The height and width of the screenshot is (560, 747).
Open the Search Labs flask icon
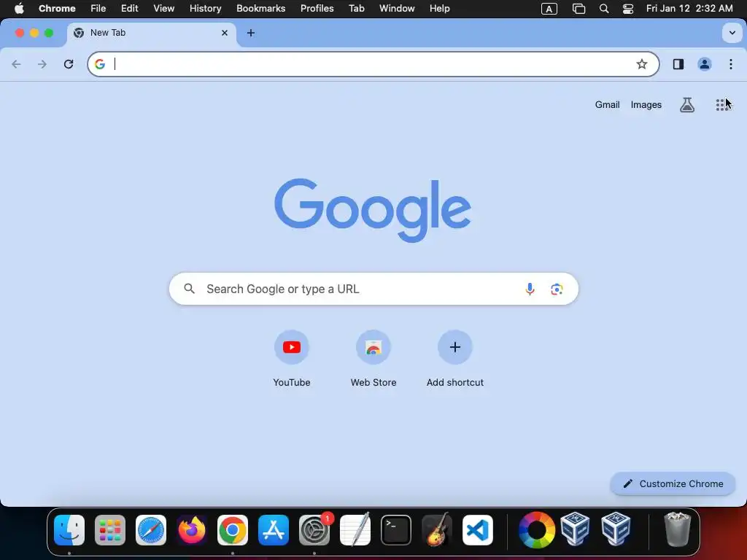(687, 105)
